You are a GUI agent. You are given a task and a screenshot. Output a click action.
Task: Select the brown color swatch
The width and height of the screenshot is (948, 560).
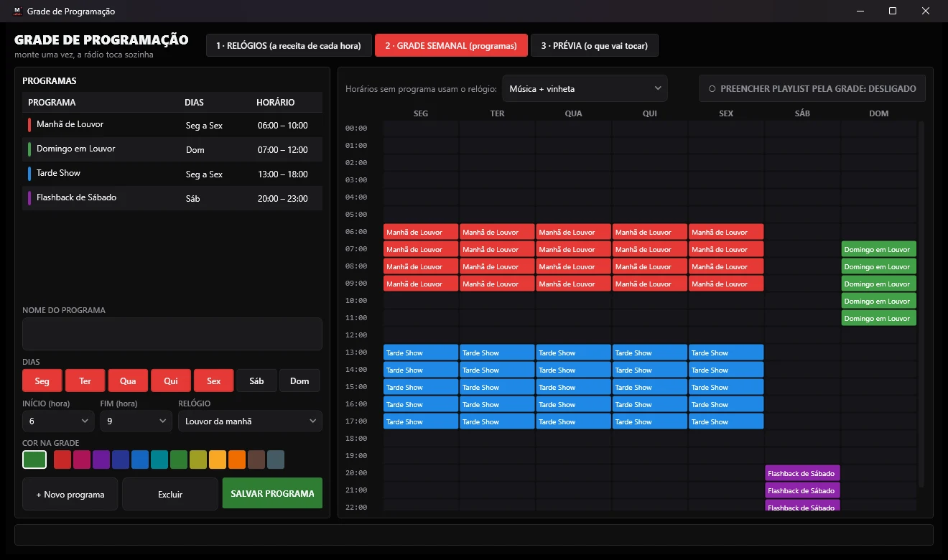click(x=256, y=459)
